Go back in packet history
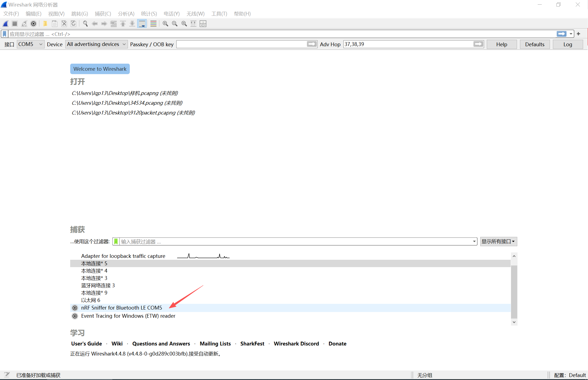This screenshot has height=380, width=588. (95, 24)
